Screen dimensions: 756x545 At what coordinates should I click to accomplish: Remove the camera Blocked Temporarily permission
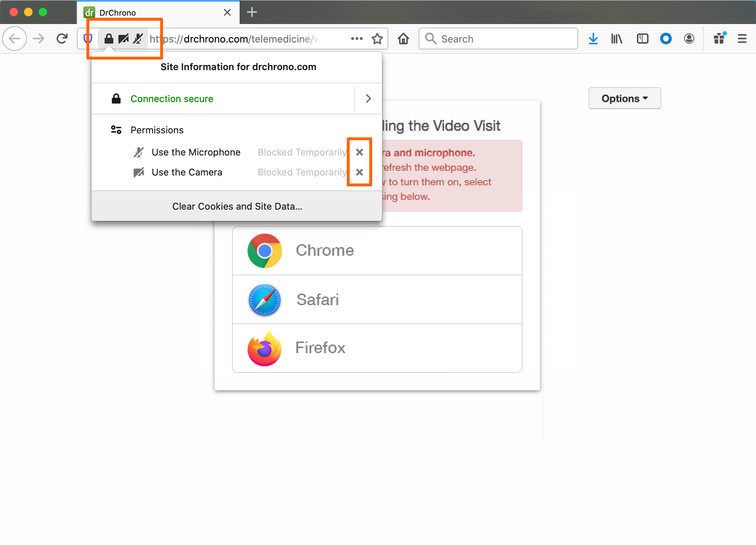tap(359, 172)
